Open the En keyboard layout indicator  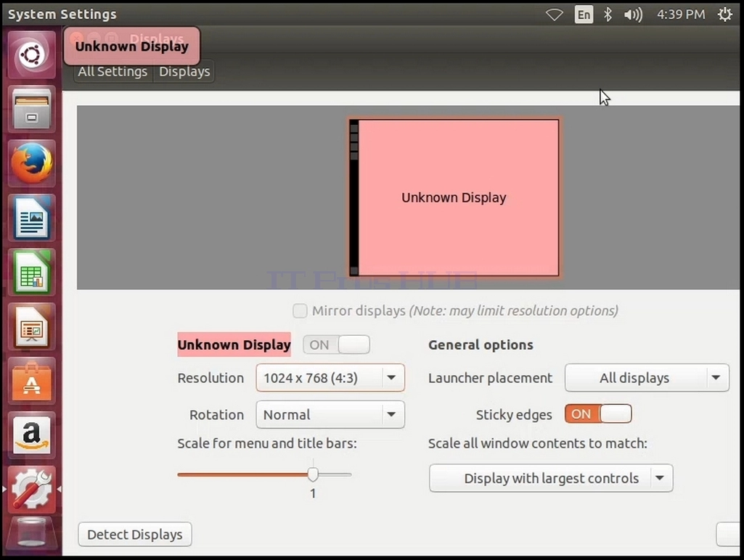(x=584, y=15)
